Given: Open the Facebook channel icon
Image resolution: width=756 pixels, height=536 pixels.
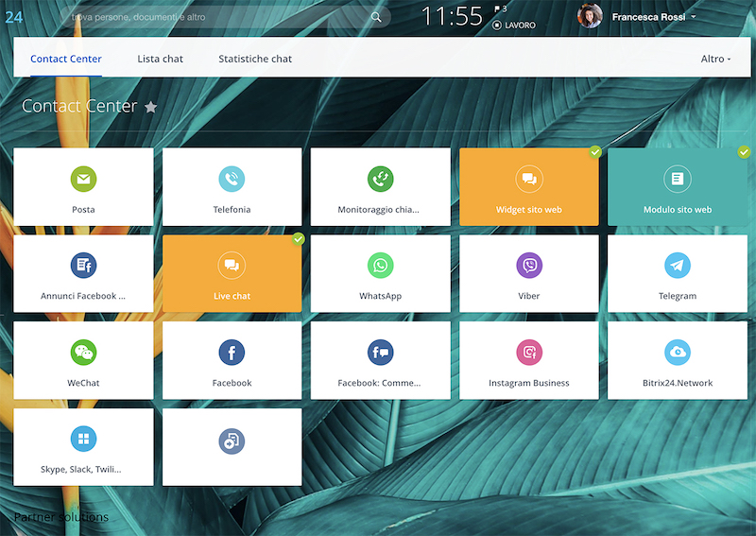Looking at the screenshot, I should pos(232,353).
